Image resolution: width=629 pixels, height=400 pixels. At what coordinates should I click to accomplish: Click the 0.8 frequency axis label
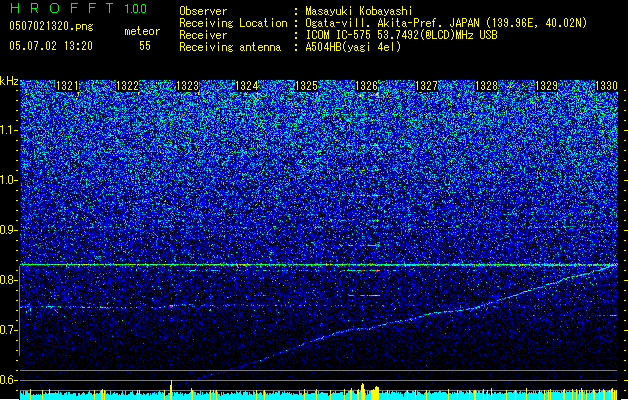9,280
